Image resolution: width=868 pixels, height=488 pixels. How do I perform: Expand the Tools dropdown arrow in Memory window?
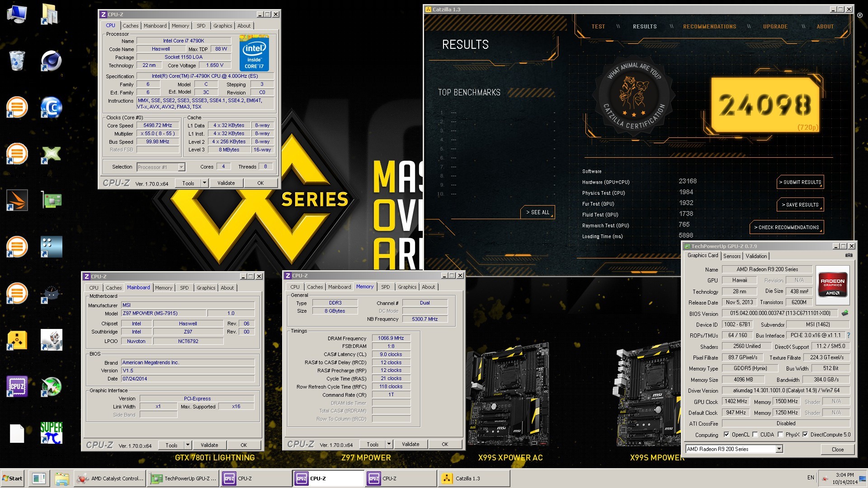coord(388,444)
